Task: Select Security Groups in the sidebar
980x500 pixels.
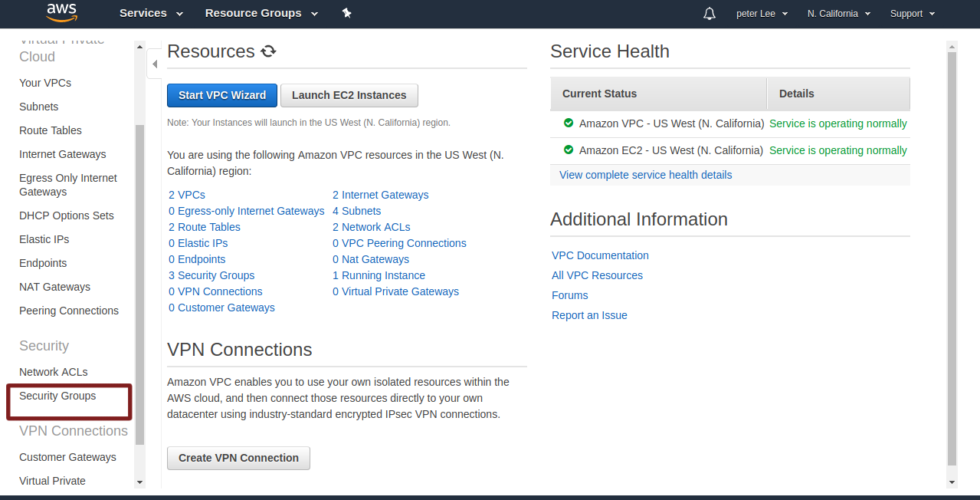Action: [57, 396]
